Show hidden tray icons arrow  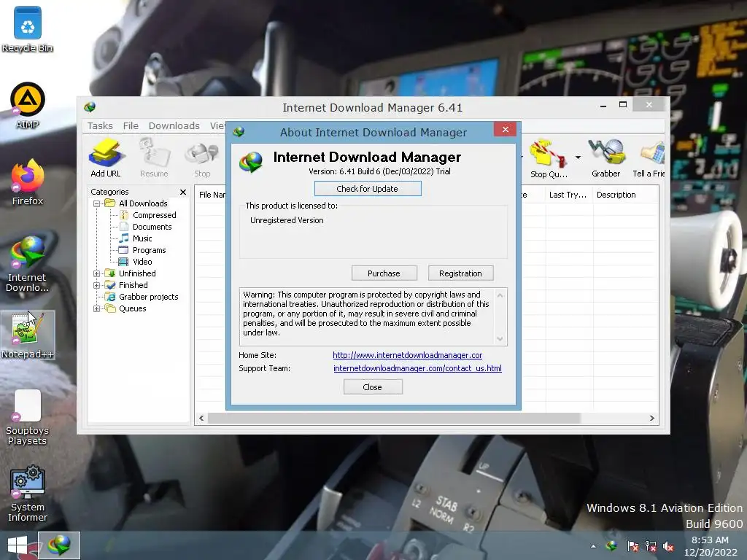[x=593, y=546]
